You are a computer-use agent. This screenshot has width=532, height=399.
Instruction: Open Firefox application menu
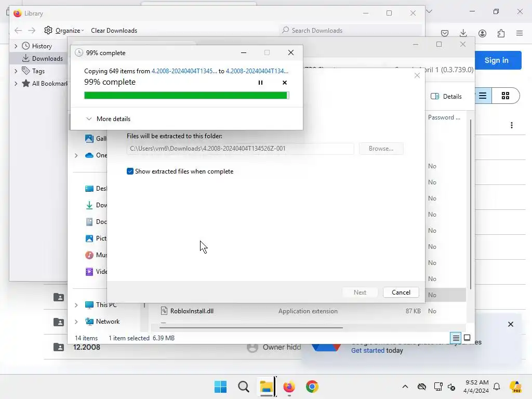click(520, 33)
